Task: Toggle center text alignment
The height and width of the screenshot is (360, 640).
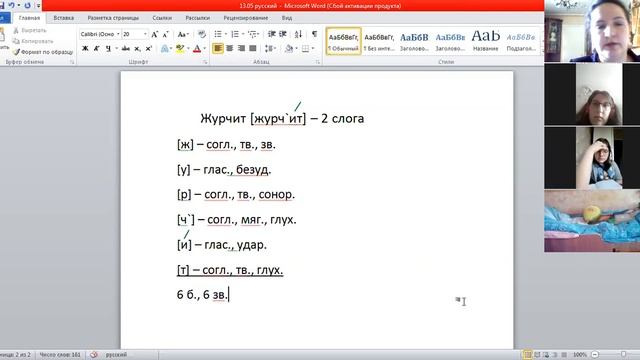Action: pos(230,49)
